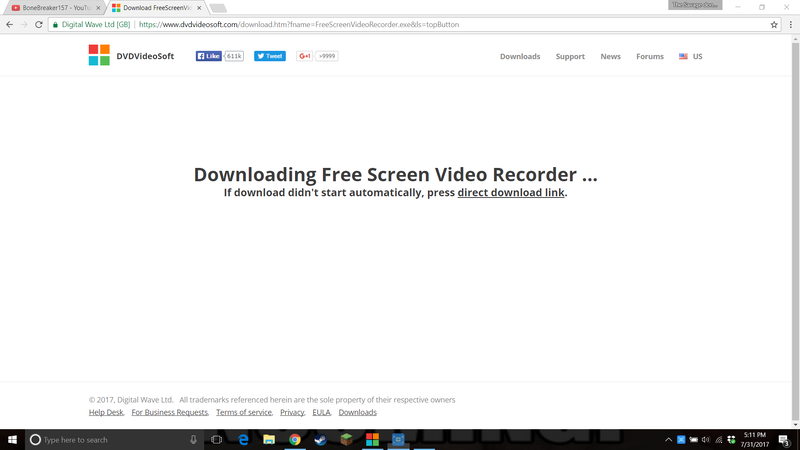This screenshot has width=800, height=450.
Task: Open the Help Desk footer link
Action: pyautogui.click(x=106, y=412)
